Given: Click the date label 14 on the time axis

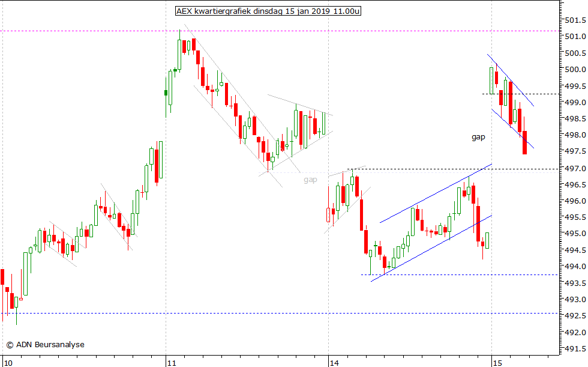Looking at the screenshot, I should point(334,363).
